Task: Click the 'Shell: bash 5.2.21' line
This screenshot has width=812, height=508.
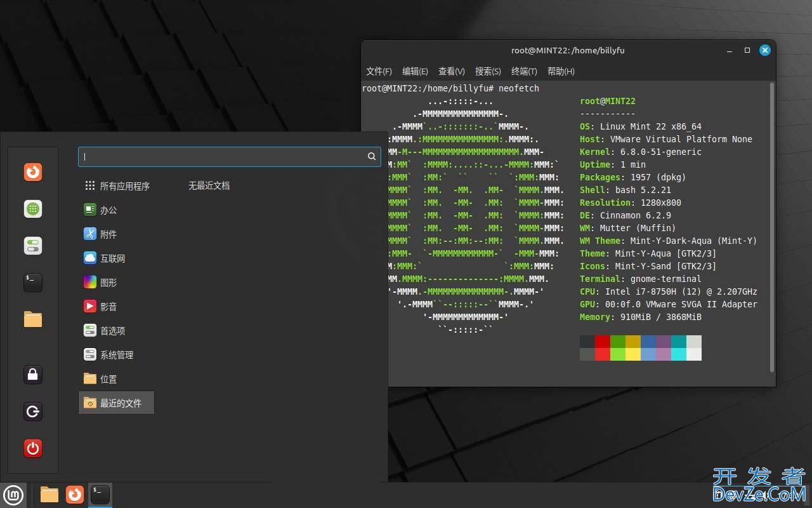Action: [625, 190]
